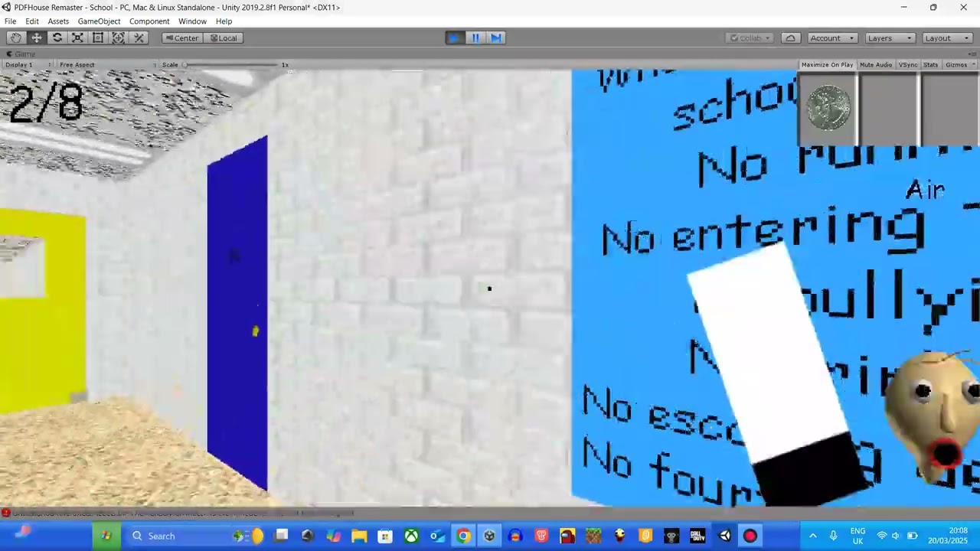Open the Display 1 dropdown
980x551 pixels.
coord(28,64)
